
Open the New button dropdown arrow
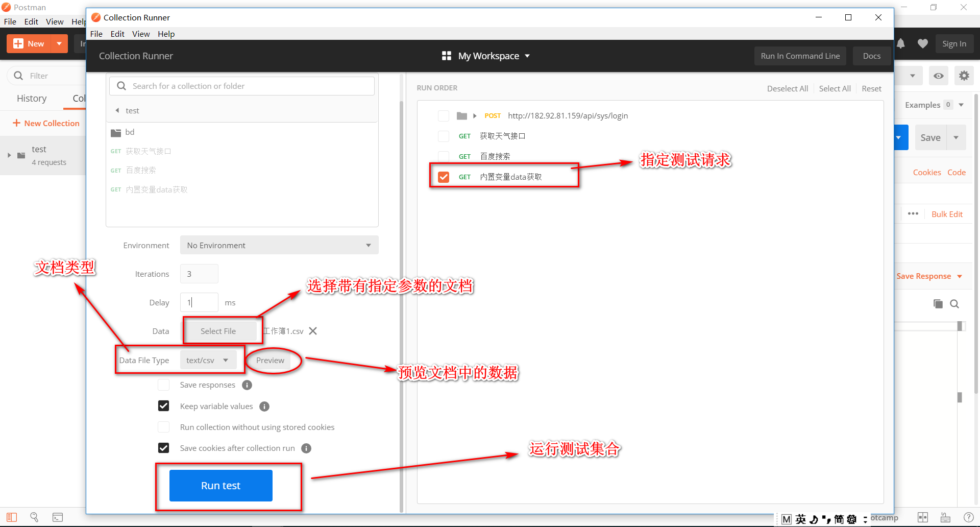click(59, 44)
